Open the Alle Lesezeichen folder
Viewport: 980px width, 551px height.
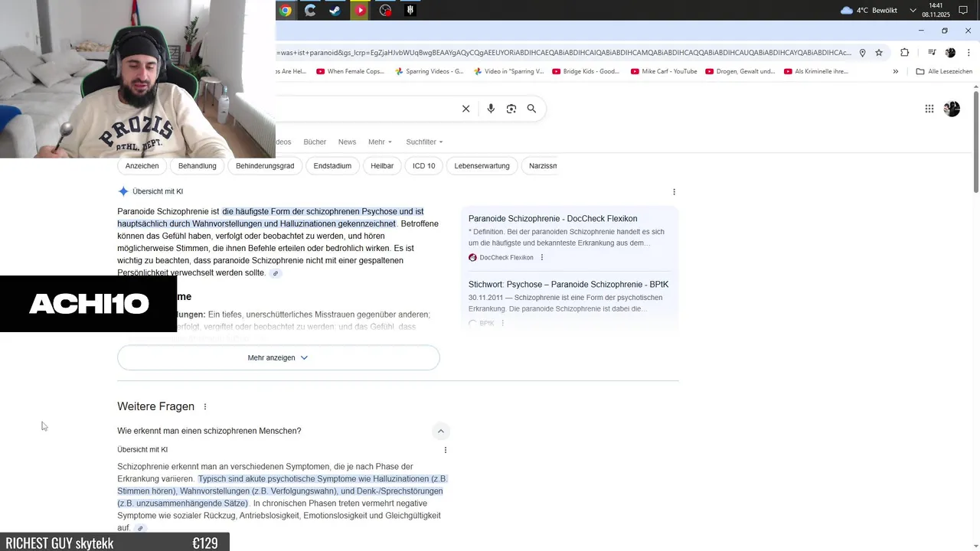pos(944,71)
